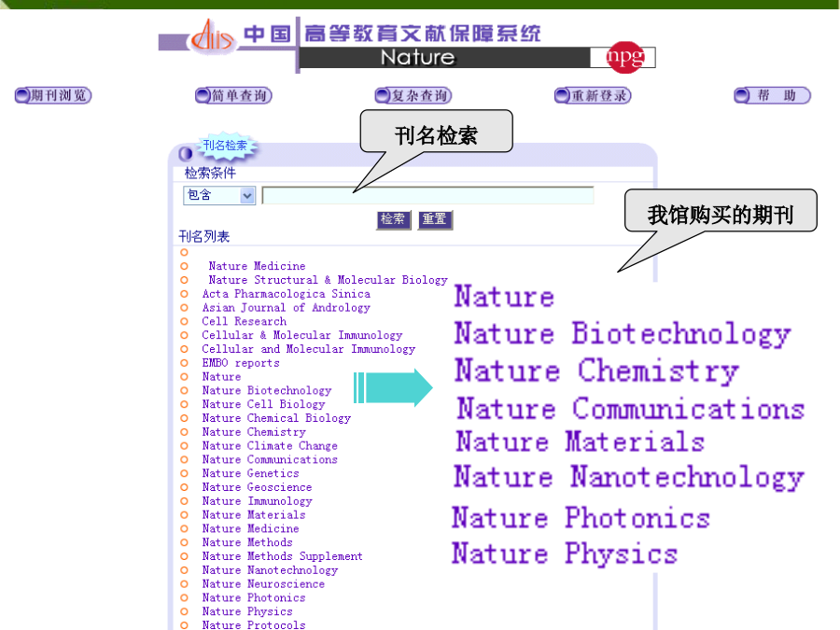Viewport: 840px width, 630px height.
Task: Click bullet icon beside Acta Pharmacologica Sinica
Action: click(x=184, y=294)
